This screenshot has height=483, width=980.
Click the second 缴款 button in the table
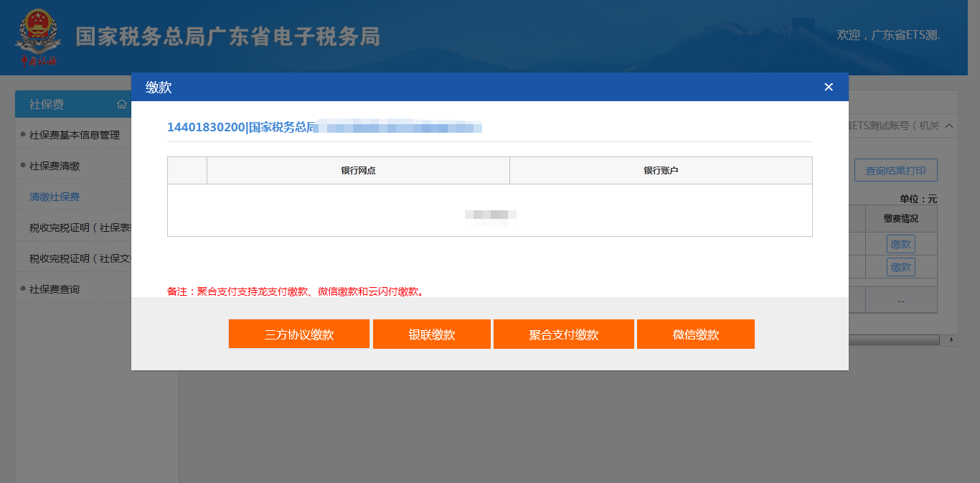coord(900,267)
